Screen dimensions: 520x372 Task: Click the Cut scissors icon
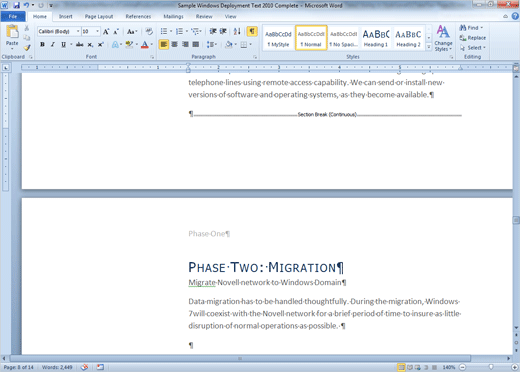(x=27, y=28)
